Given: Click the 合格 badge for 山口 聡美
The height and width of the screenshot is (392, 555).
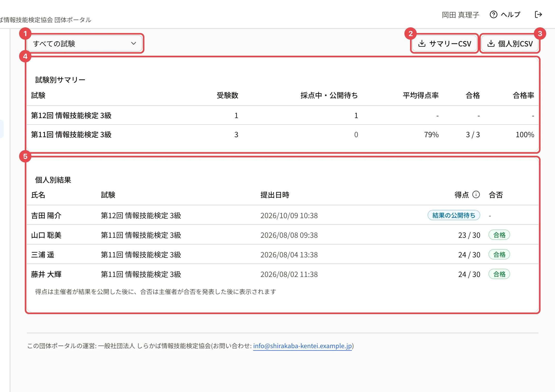Looking at the screenshot, I should click(x=499, y=235).
